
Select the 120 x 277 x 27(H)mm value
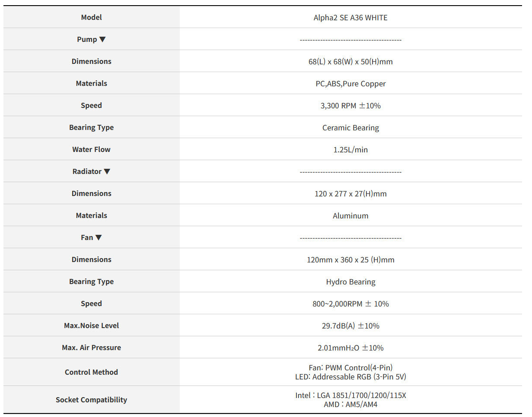click(x=350, y=194)
